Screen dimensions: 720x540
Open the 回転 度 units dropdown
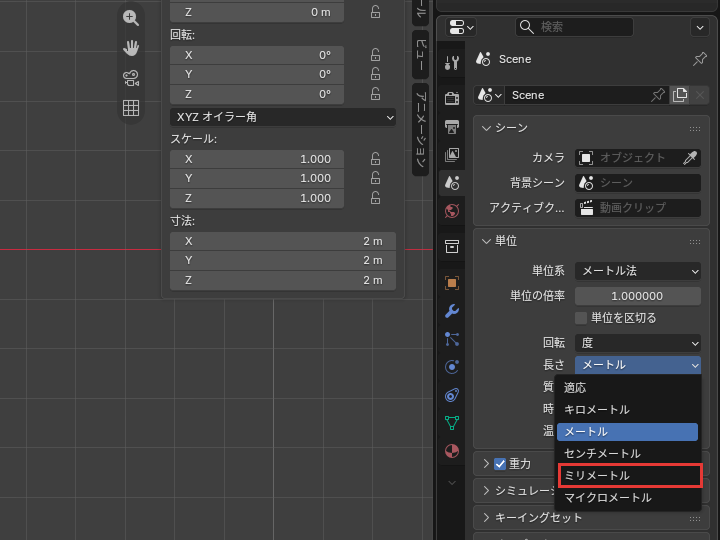[x=638, y=343]
